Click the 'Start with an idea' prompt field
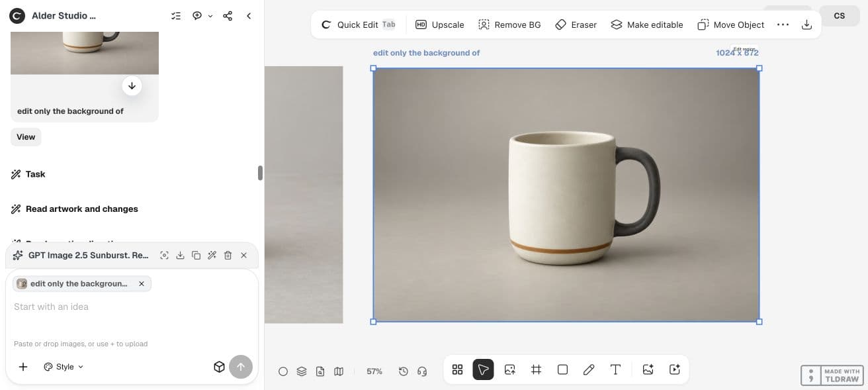 (132, 307)
